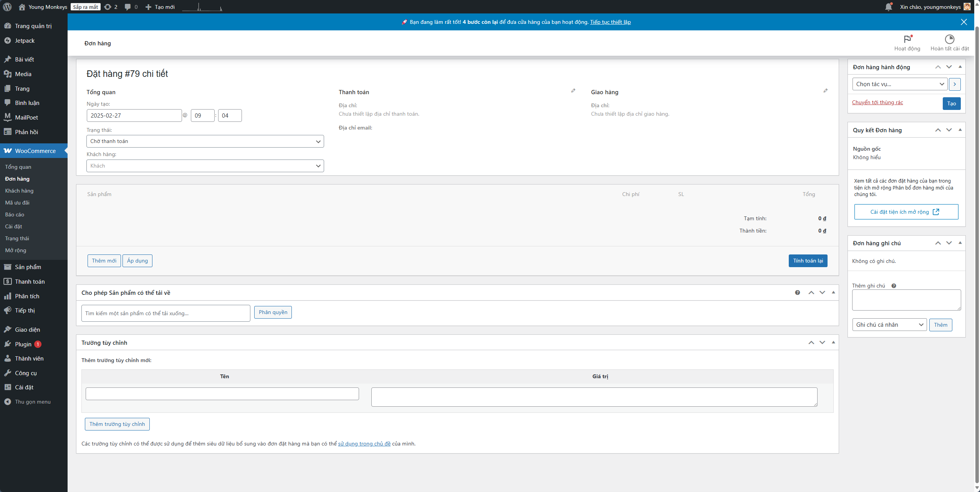Open Hoàn tất cài đặt progress icon

point(949,39)
